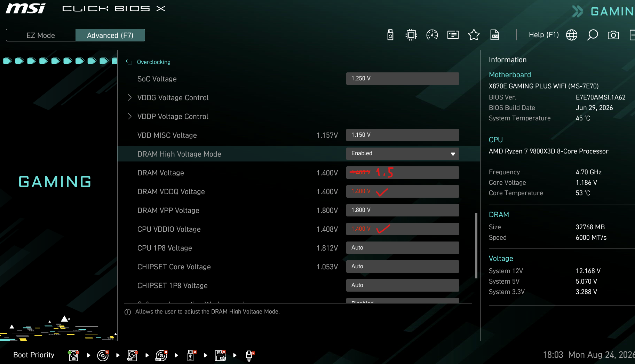The width and height of the screenshot is (635, 364).
Task: Click the MSI logo
Action: 26,8
